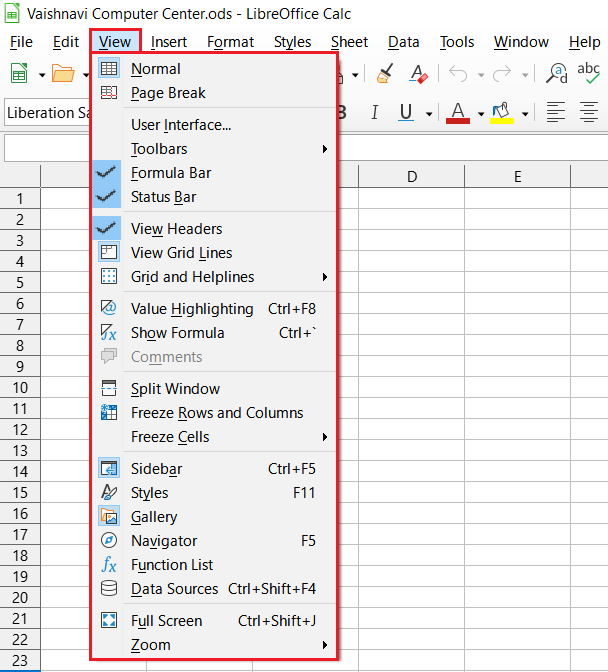Screen dimensions: 608x672
Task: Open the Tools menu
Action: pos(457,42)
